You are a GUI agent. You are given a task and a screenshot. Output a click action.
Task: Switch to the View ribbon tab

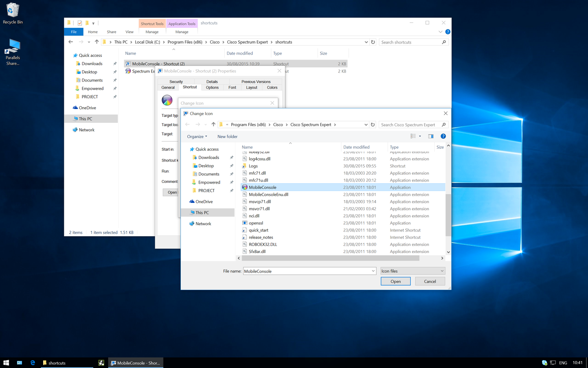129,32
